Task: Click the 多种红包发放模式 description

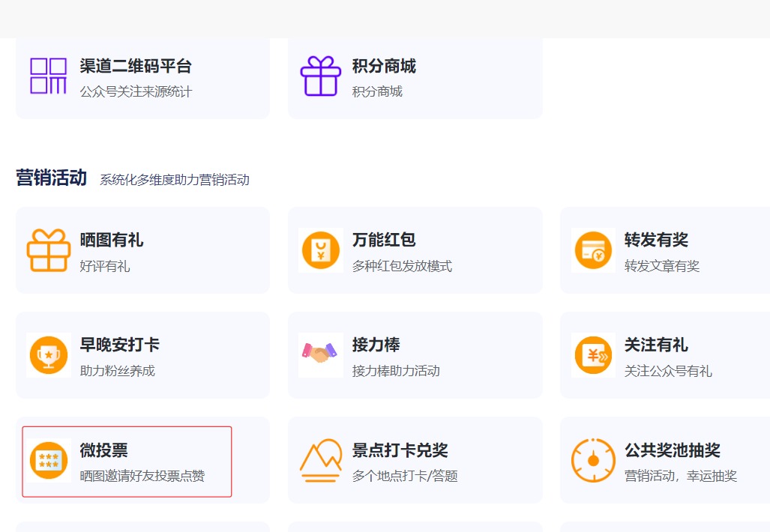Action: coord(402,266)
